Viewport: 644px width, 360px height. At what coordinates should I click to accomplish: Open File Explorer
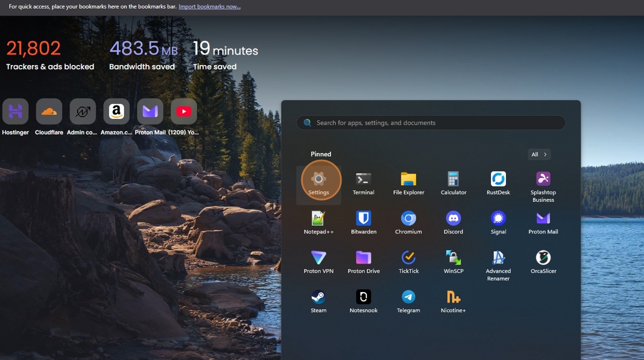408,183
